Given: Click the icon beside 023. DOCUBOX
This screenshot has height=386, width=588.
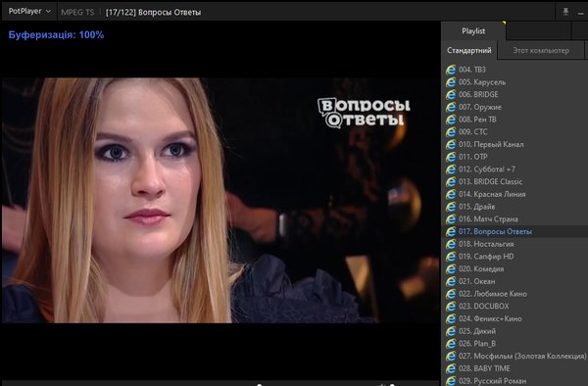Looking at the screenshot, I should point(451,307).
